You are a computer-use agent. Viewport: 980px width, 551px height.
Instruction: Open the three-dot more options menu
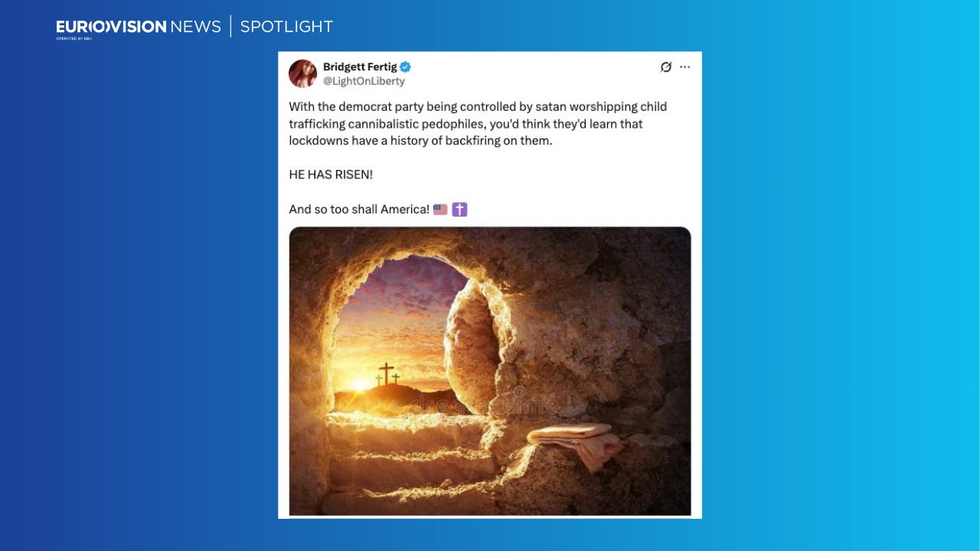click(684, 67)
